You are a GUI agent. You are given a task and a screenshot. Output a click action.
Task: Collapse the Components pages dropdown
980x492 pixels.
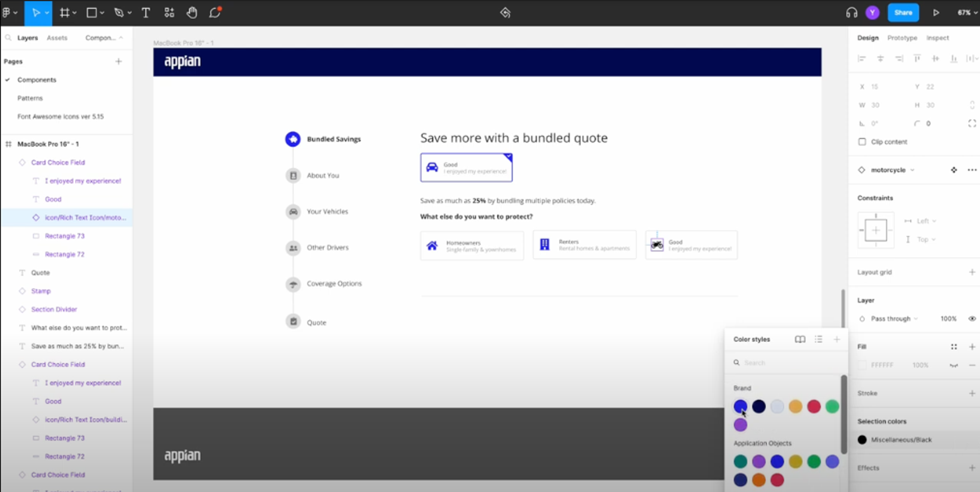pyautogui.click(x=104, y=38)
